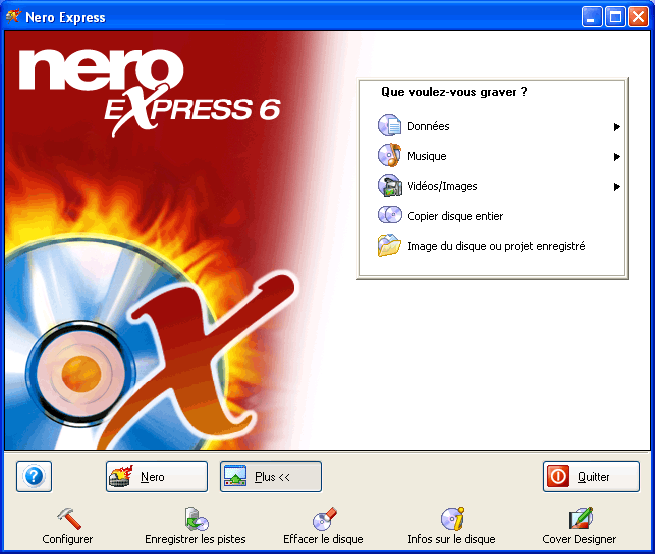Click the Musique disc icon
This screenshot has width=655, height=554.
(389, 157)
